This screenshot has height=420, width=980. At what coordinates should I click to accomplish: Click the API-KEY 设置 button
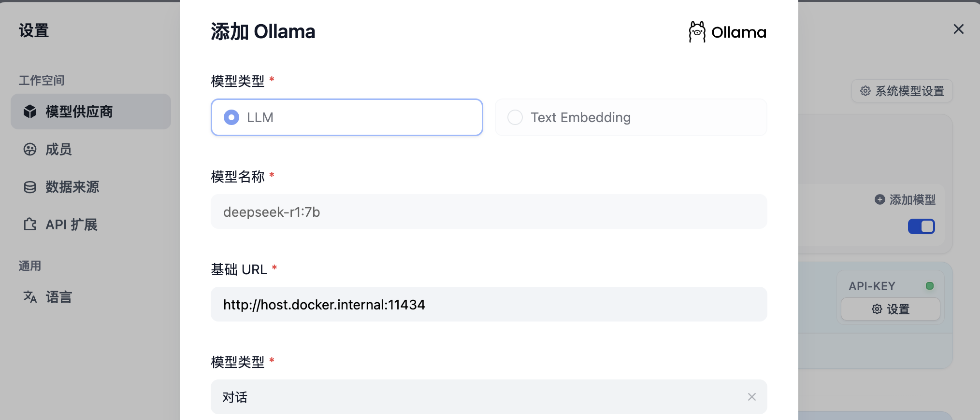coord(890,309)
